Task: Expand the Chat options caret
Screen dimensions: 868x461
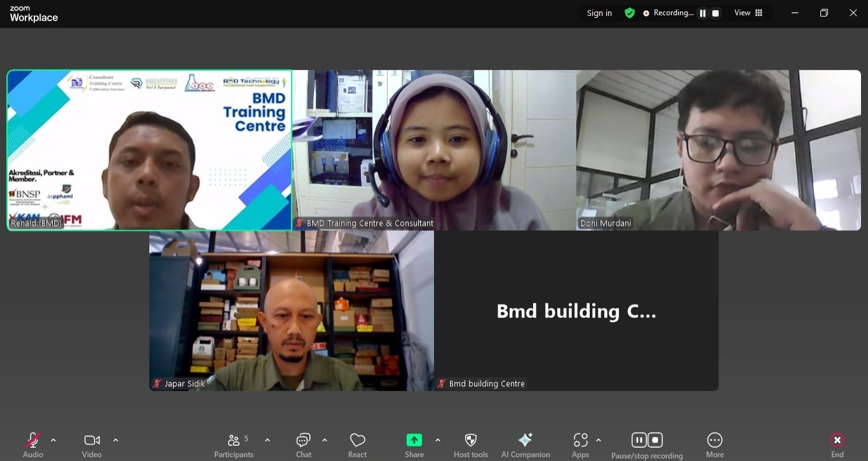Action: tap(325, 440)
